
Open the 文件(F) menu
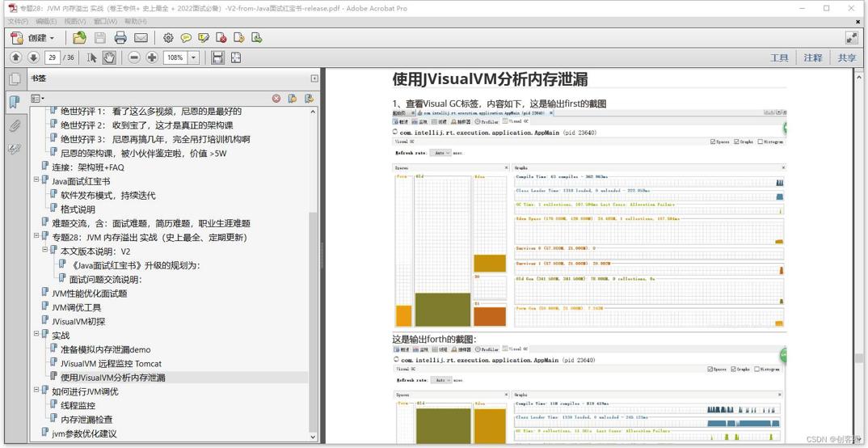pyautogui.click(x=18, y=21)
